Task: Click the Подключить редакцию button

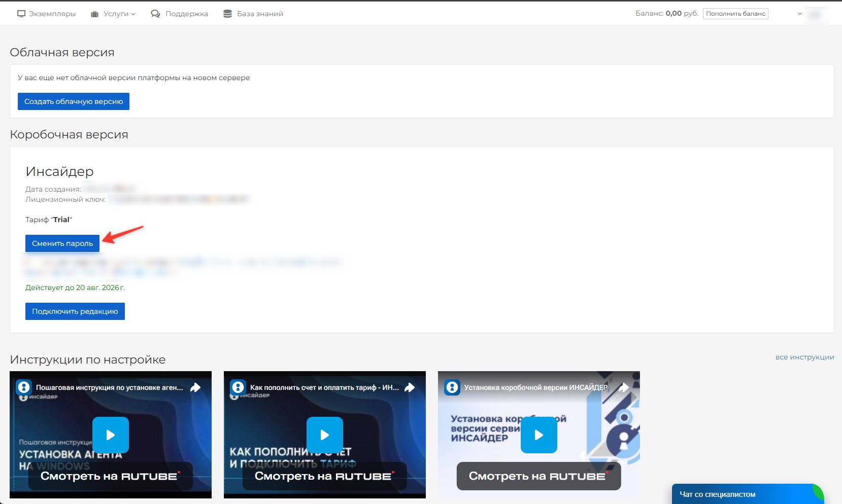Action: pyautogui.click(x=75, y=311)
